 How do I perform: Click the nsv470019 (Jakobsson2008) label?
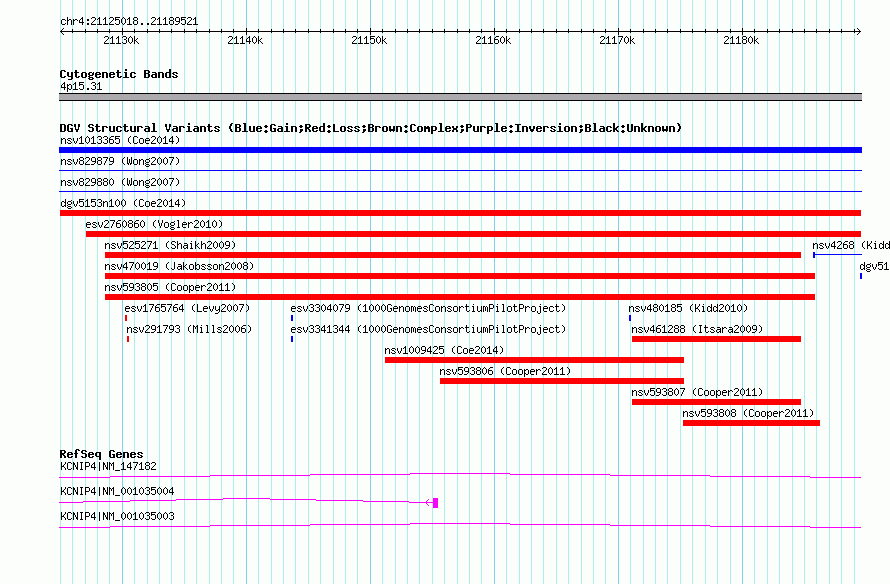(179, 266)
